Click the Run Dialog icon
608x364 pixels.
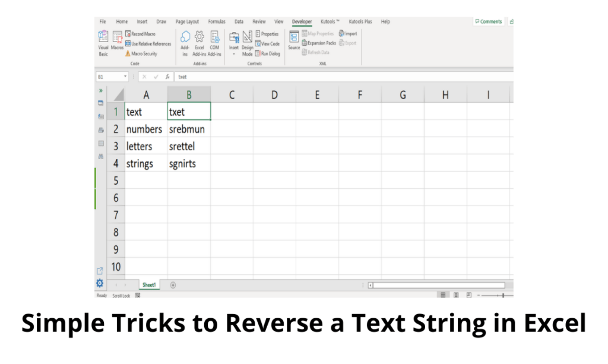(x=267, y=53)
